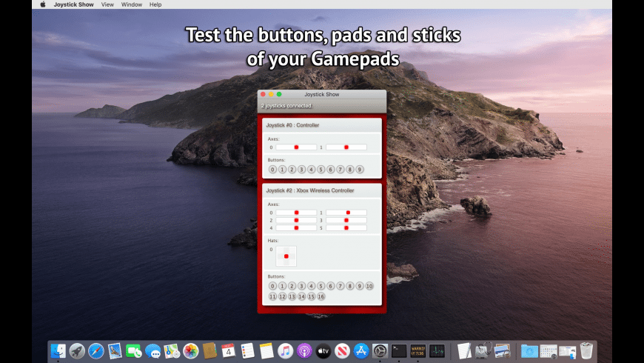The image size is (644, 363).
Task: Open the yellow Notes icon in Dock
Action: pos(266,351)
